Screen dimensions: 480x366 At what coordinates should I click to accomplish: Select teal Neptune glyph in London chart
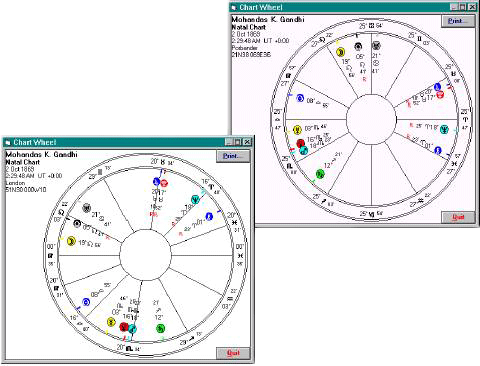(196, 200)
